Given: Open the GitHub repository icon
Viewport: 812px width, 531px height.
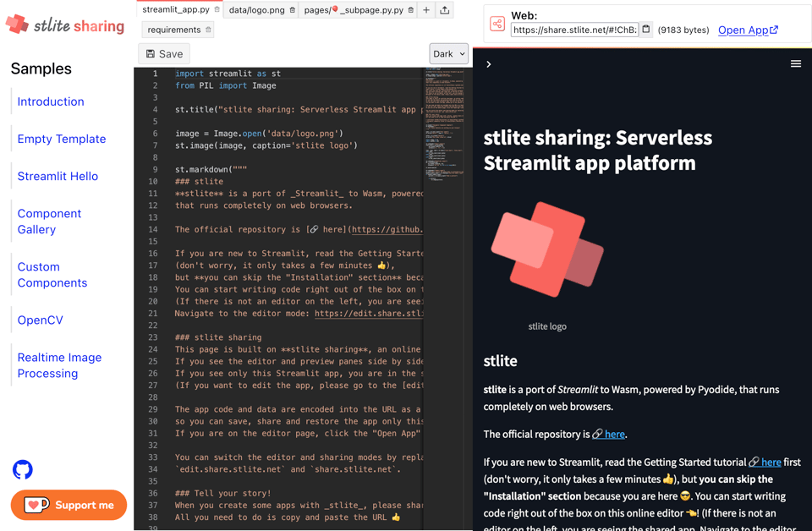Looking at the screenshot, I should pyautogui.click(x=23, y=469).
